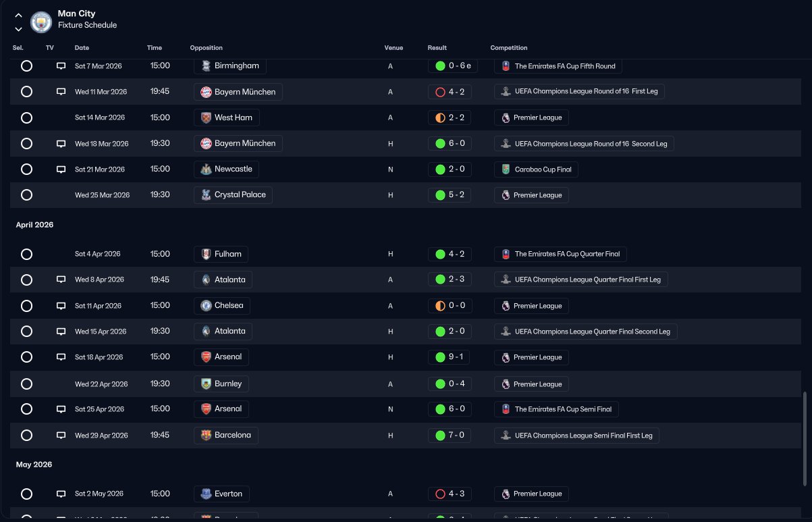Open Champions League Semi Final First Leg

point(576,436)
